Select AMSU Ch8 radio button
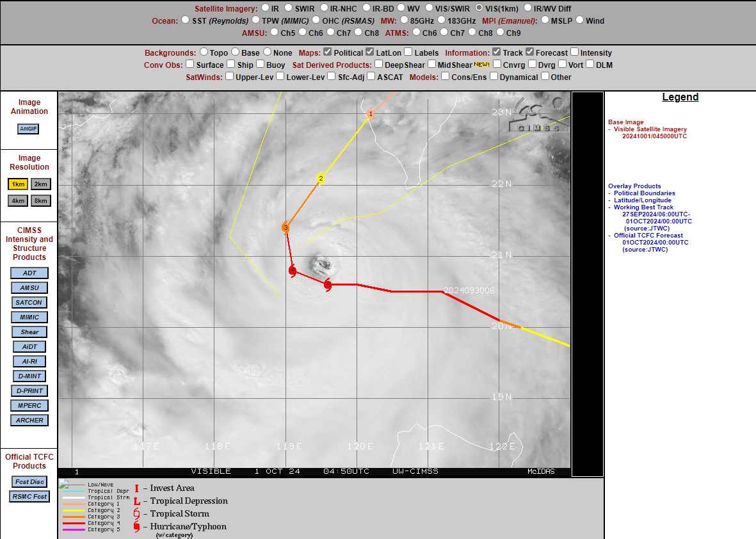 click(x=358, y=32)
